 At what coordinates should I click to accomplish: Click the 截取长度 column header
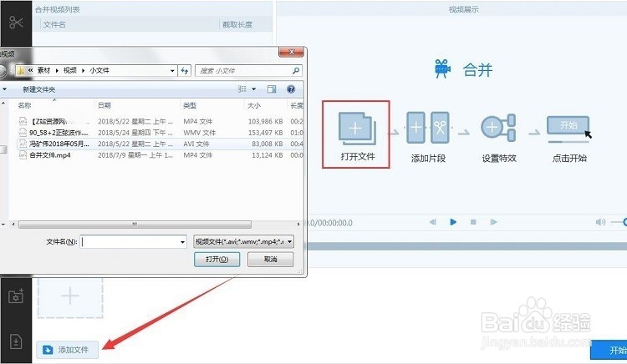coord(237,25)
